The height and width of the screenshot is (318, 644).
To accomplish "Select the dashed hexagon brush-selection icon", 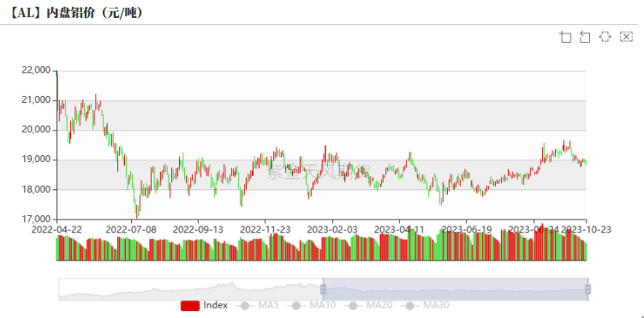I will coord(605,37).
